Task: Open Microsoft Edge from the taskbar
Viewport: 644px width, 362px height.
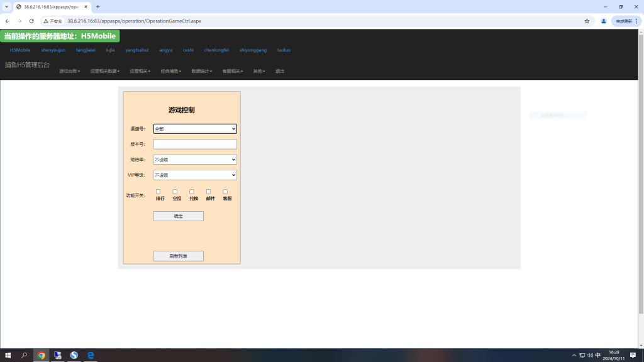Action: tap(91, 355)
